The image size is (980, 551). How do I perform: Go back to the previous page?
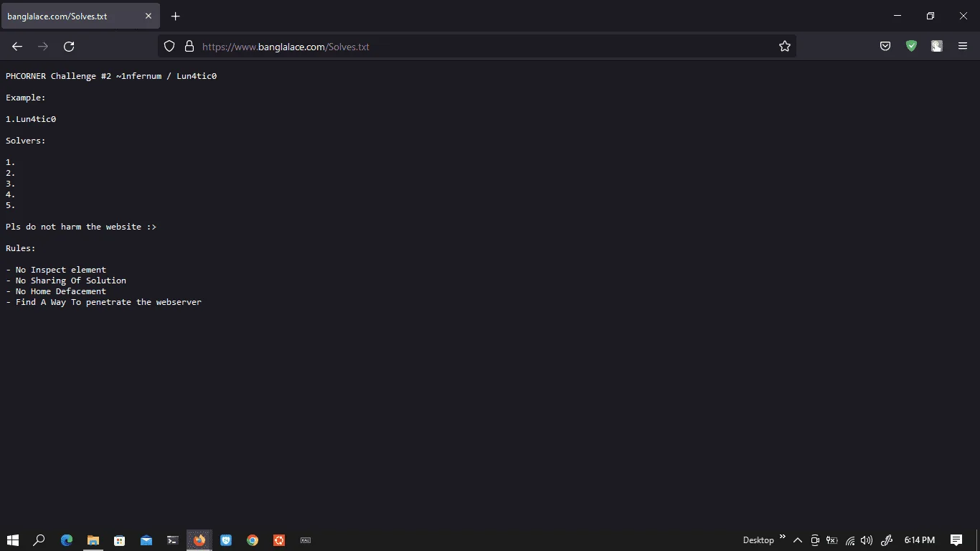(17, 47)
